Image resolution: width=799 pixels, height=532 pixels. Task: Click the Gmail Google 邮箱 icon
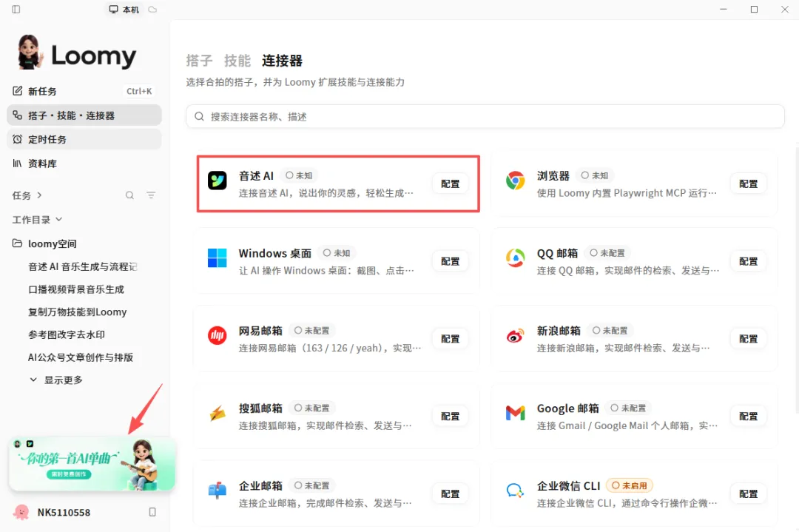pyautogui.click(x=515, y=412)
